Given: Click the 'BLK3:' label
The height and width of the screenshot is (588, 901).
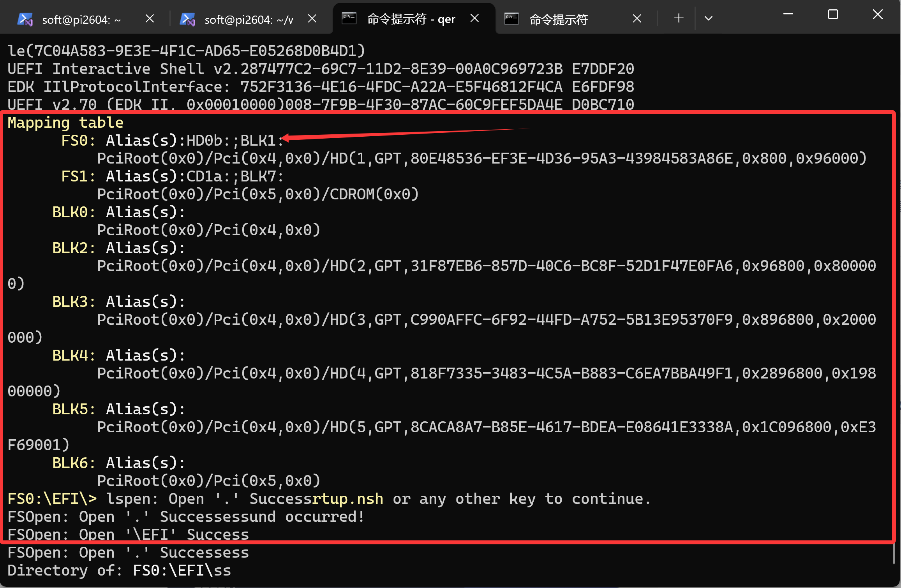Looking at the screenshot, I should (74, 302).
